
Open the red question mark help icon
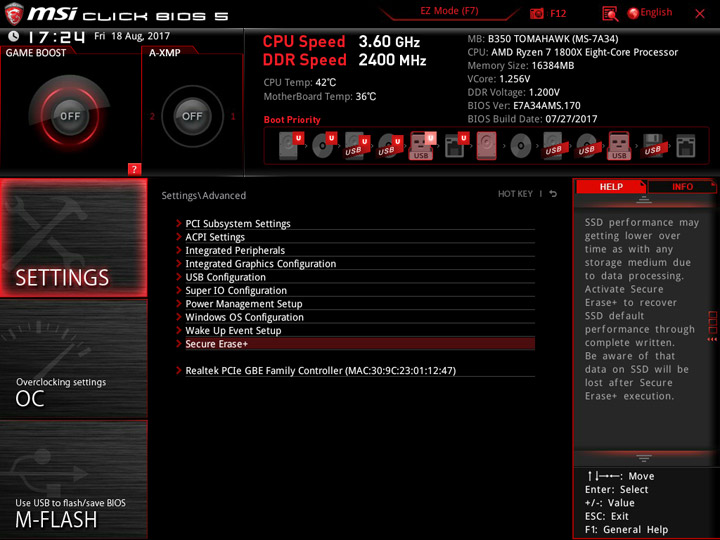point(134,169)
